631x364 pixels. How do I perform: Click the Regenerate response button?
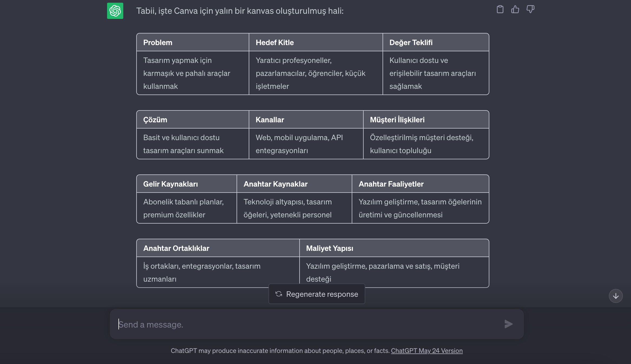coord(317,294)
